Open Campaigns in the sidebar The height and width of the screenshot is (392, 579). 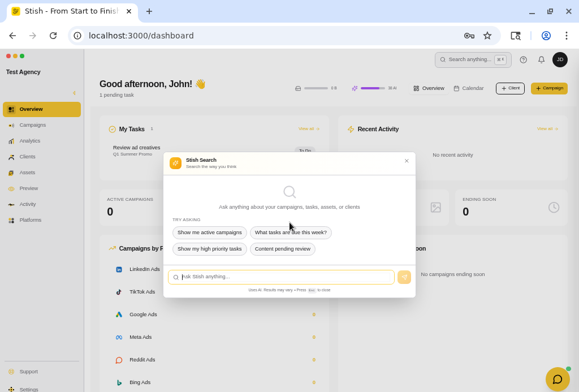tap(33, 125)
